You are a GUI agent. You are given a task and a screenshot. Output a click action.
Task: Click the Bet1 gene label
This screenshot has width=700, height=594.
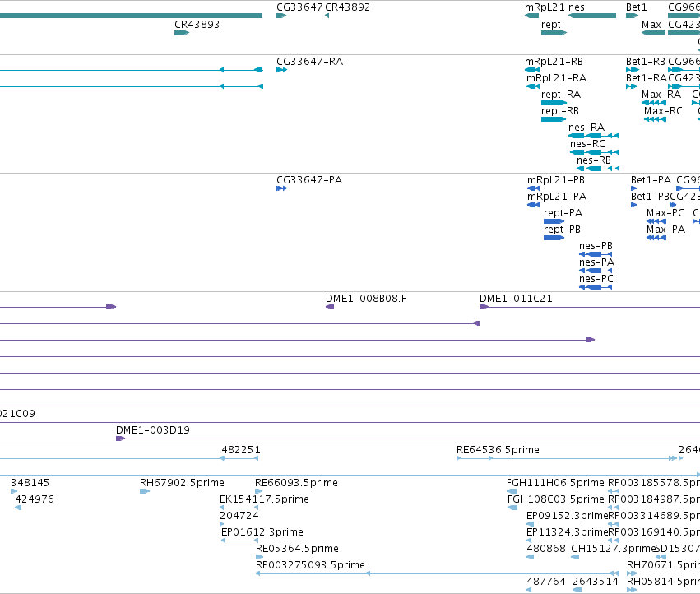coord(636,7)
